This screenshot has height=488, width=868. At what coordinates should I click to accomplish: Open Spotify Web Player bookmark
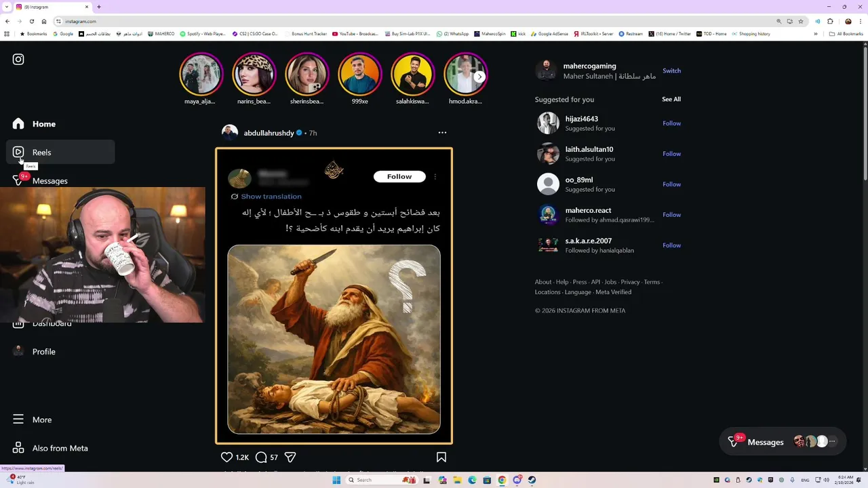click(203, 34)
